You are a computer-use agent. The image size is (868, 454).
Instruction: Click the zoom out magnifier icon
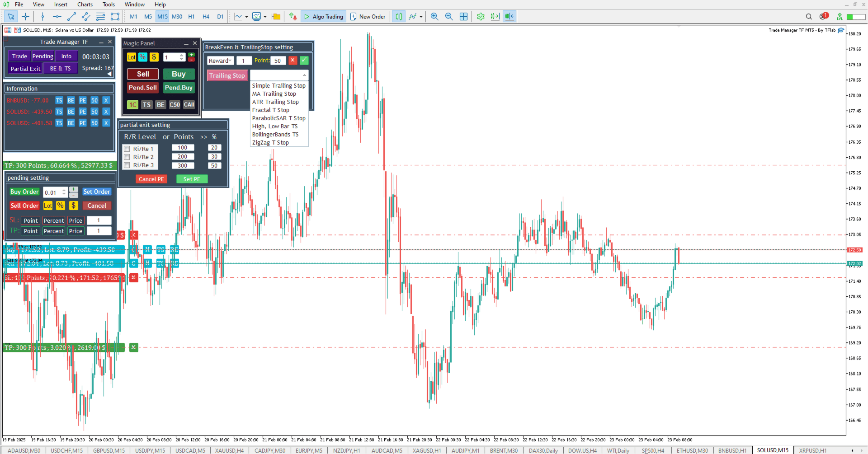tap(449, 17)
